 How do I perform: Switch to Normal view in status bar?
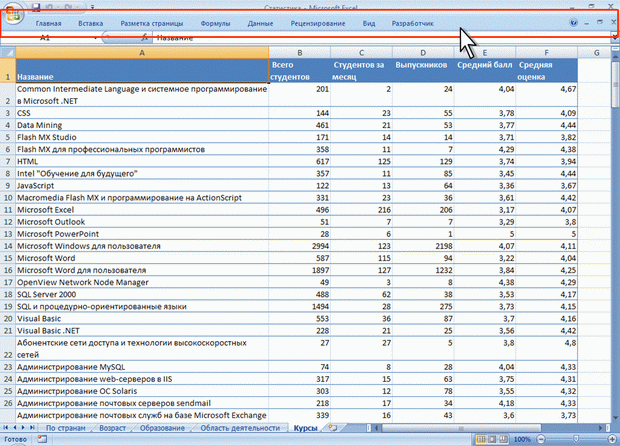pos(481,439)
